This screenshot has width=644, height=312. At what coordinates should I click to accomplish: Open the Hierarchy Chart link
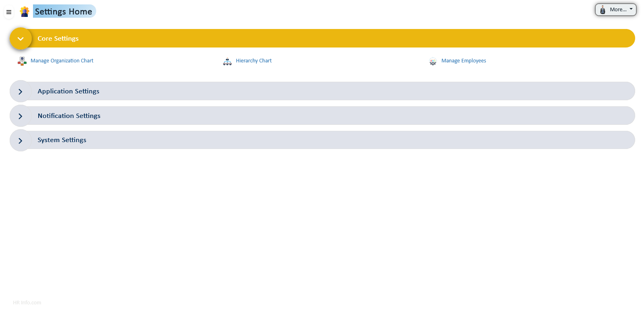coord(254,61)
